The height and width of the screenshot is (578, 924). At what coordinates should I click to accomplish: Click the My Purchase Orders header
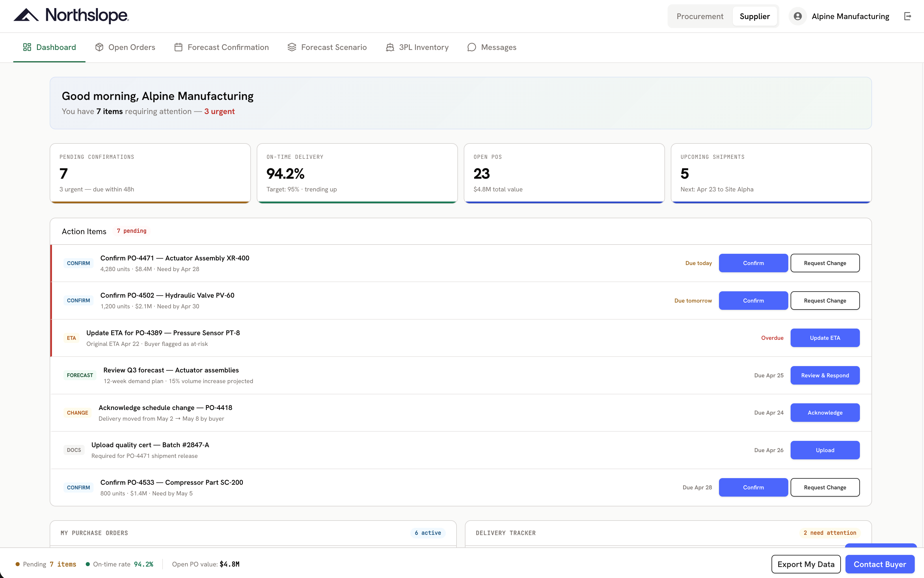(94, 533)
